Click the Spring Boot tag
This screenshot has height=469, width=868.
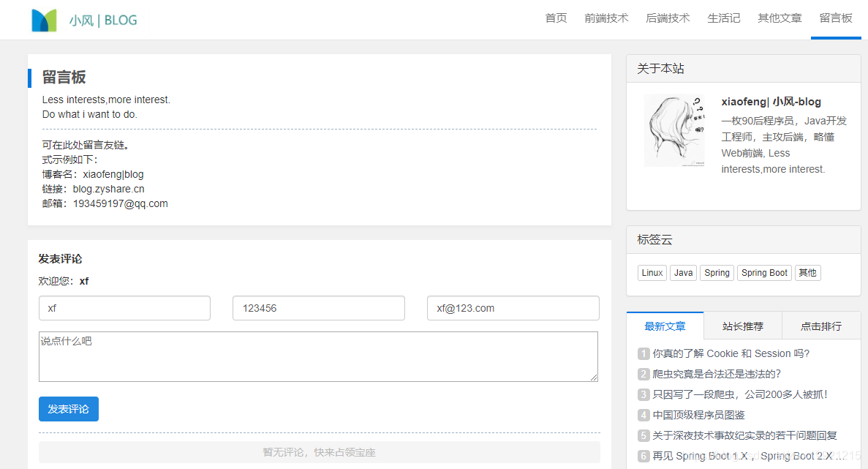[764, 272]
